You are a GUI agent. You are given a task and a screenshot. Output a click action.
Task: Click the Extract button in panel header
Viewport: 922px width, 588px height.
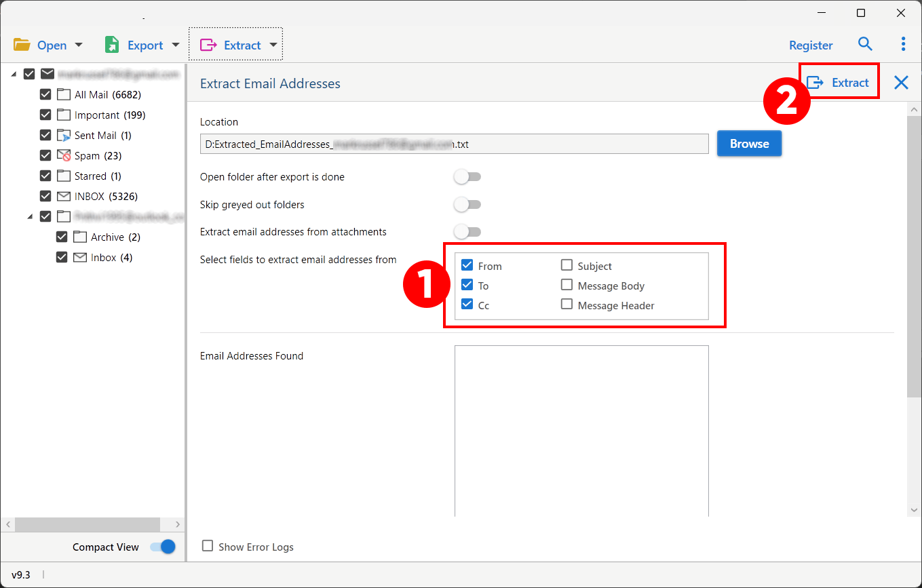tap(839, 82)
